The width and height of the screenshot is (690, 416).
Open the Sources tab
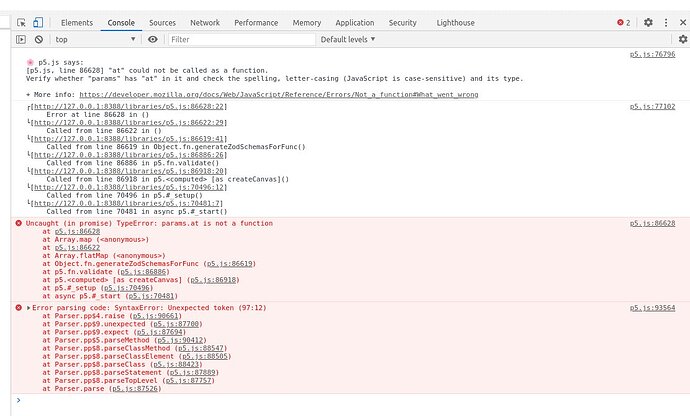[162, 22]
